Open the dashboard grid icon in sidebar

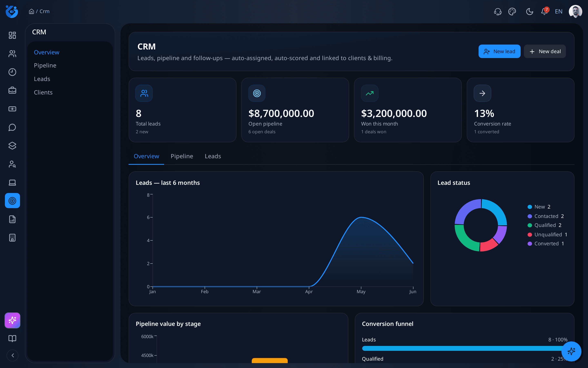(12, 35)
